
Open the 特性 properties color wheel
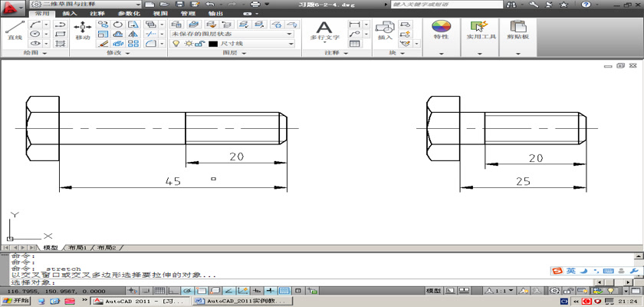(x=441, y=28)
